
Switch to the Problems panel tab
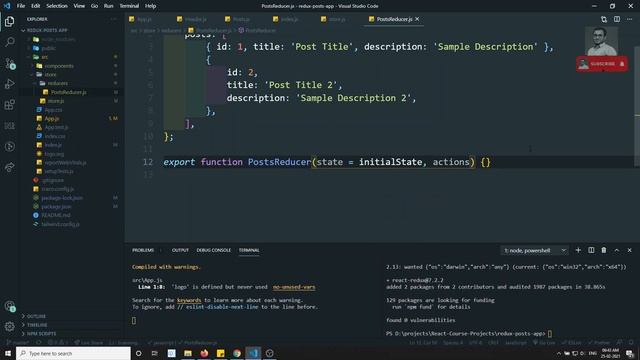pyautogui.click(x=143, y=250)
